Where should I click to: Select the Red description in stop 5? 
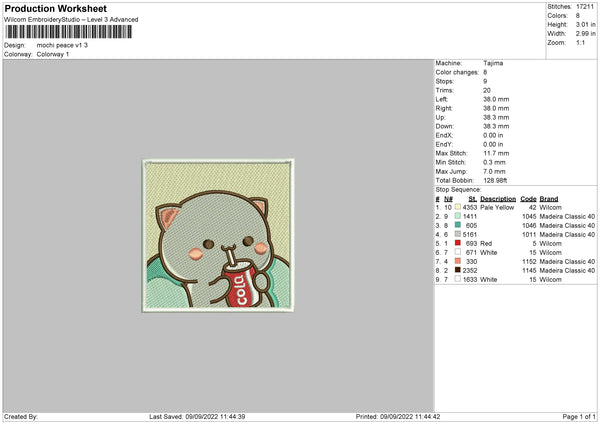(x=486, y=243)
